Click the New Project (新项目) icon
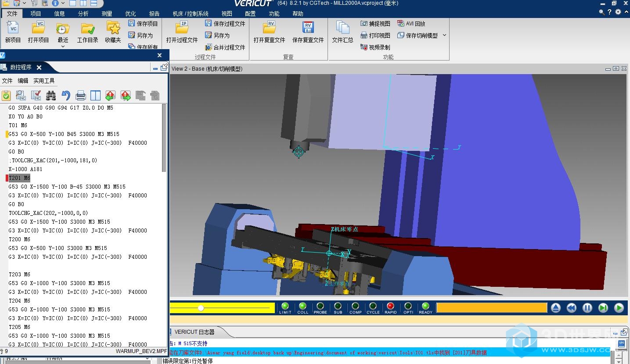The image size is (630, 364). 13,28
